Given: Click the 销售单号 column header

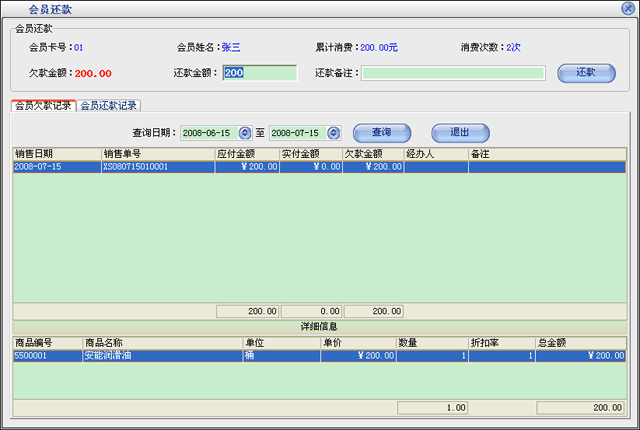Looking at the screenshot, I should pyautogui.click(x=158, y=154).
